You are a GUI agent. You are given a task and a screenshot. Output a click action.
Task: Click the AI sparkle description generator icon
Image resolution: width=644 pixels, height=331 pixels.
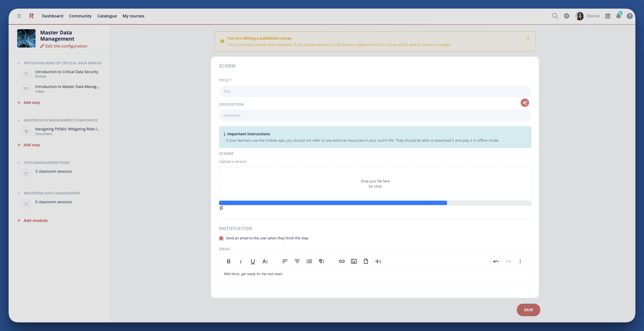tap(525, 103)
